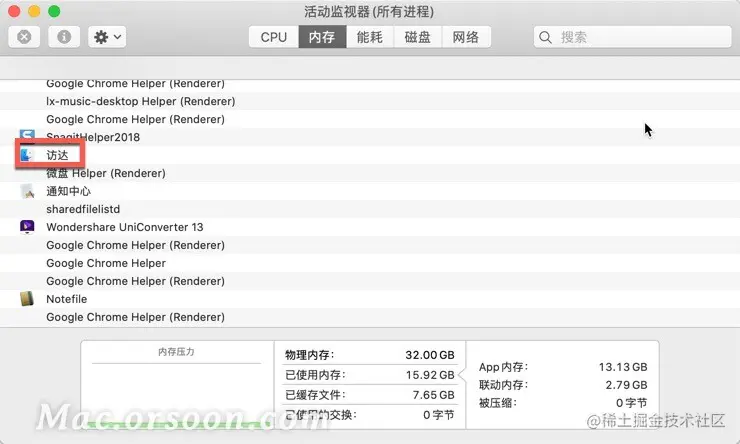Click the Wondershare UniConverter icon
740x444 pixels.
[27, 227]
